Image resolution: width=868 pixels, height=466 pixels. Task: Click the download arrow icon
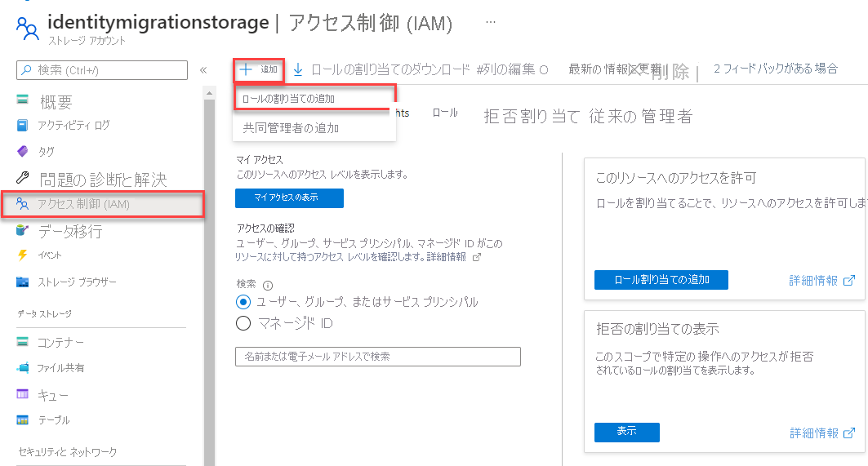[x=298, y=69]
